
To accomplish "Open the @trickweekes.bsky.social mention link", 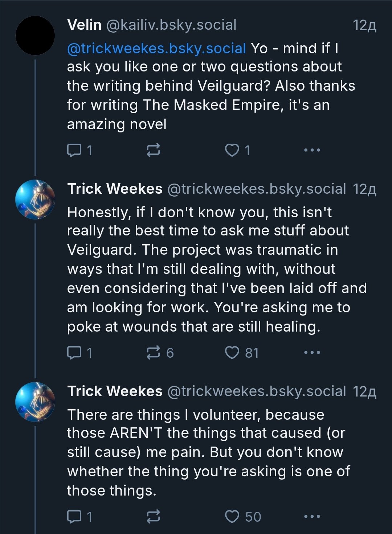I will (x=156, y=48).
